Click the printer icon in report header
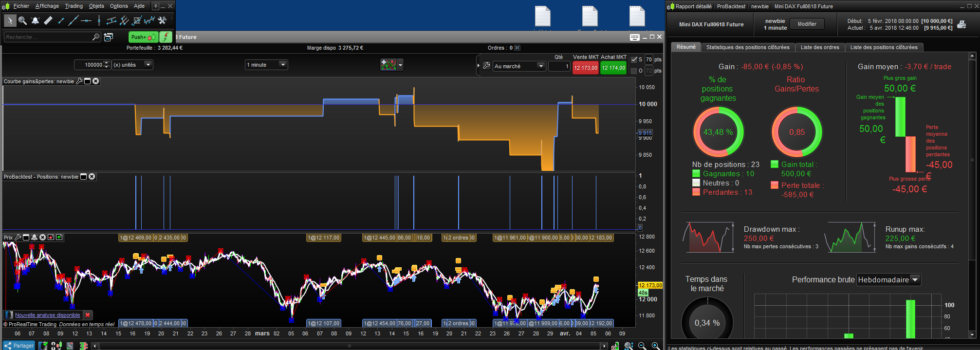The height and width of the screenshot is (350, 980). click(962, 24)
